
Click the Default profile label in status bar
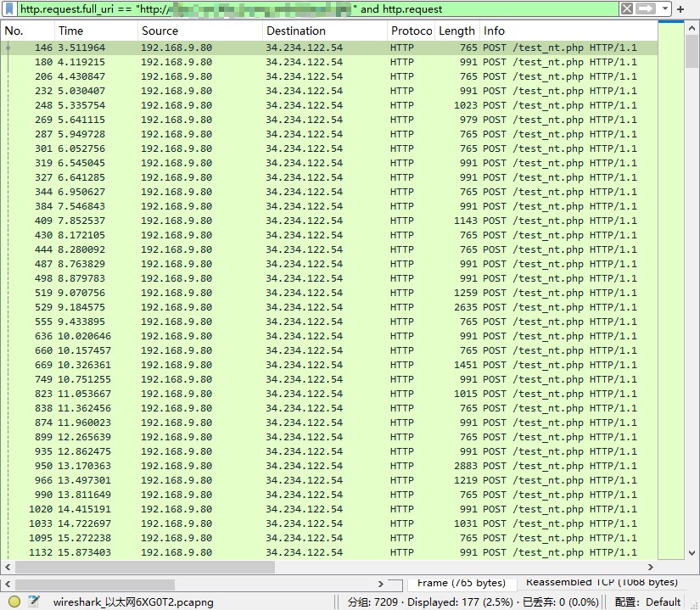663,602
